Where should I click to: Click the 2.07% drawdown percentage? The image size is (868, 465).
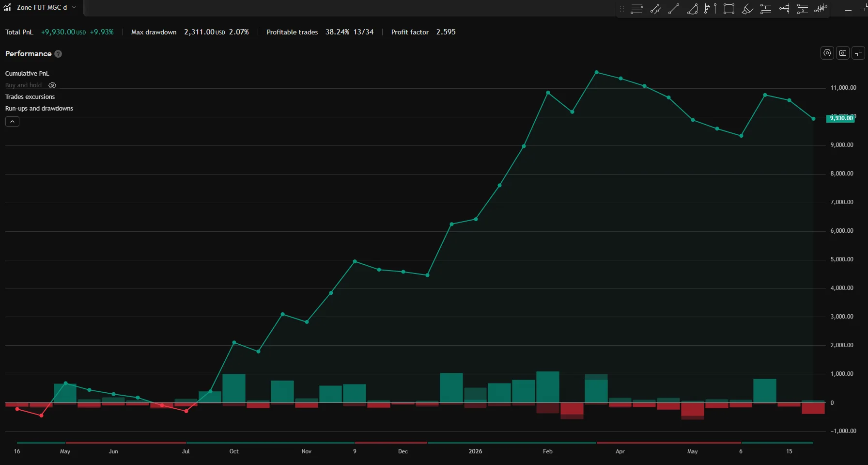(x=239, y=32)
